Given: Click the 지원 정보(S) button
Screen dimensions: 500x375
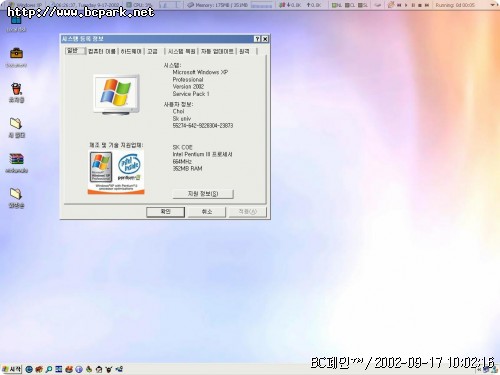Looking at the screenshot, I should coord(203,194).
